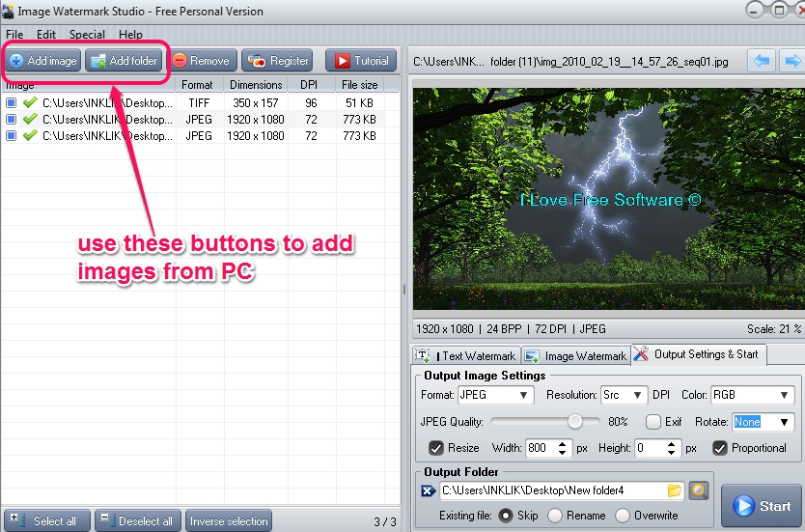805x532 pixels.
Task: Click the Height input field
Action: click(x=650, y=448)
